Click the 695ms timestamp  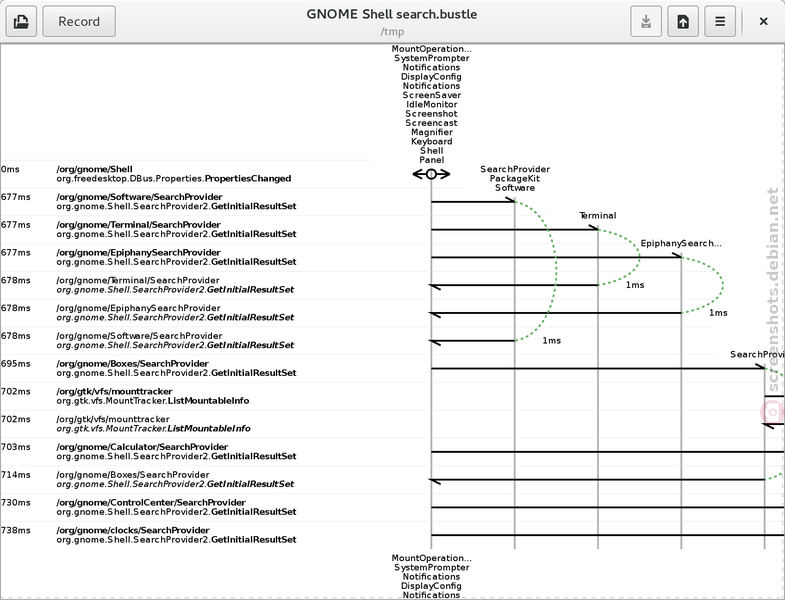pos(16,364)
